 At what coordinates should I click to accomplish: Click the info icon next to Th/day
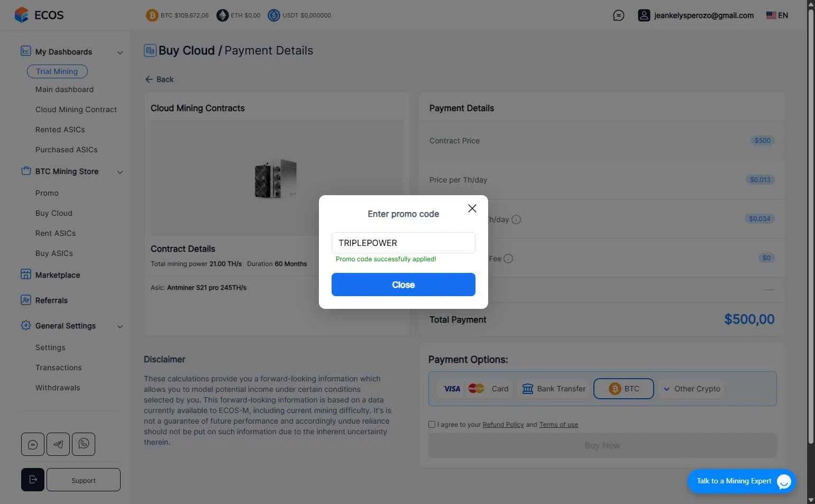click(516, 219)
